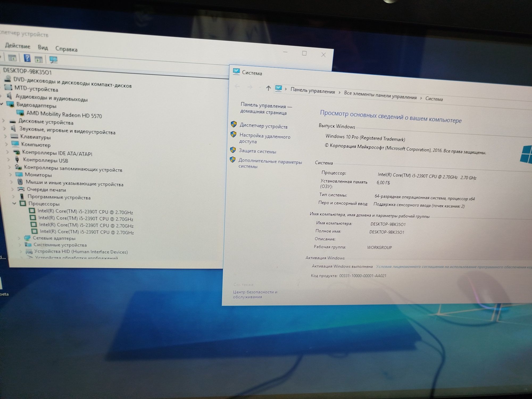Click the MTD-устройства category icon

tap(9, 87)
